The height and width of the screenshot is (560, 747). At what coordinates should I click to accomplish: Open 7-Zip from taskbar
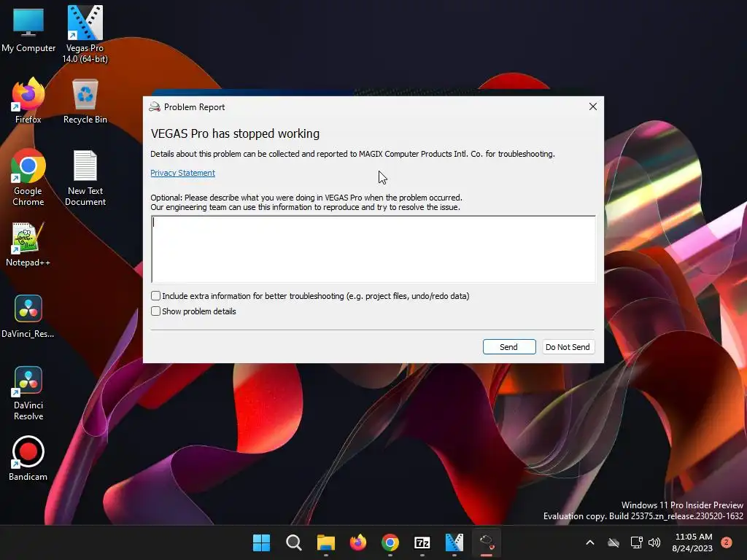coord(422,542)
